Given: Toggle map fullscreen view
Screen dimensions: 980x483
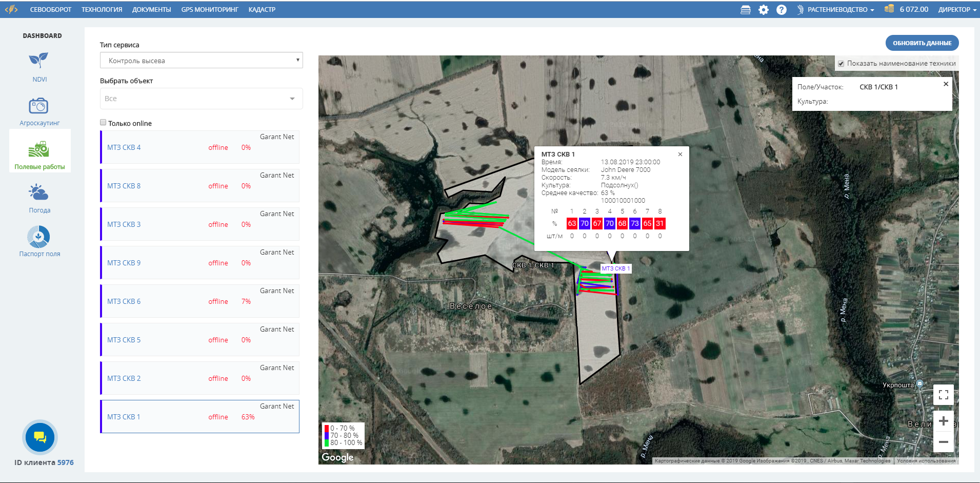Looking at the screenshot, I should pyautogui.click(x=943, y=395).
